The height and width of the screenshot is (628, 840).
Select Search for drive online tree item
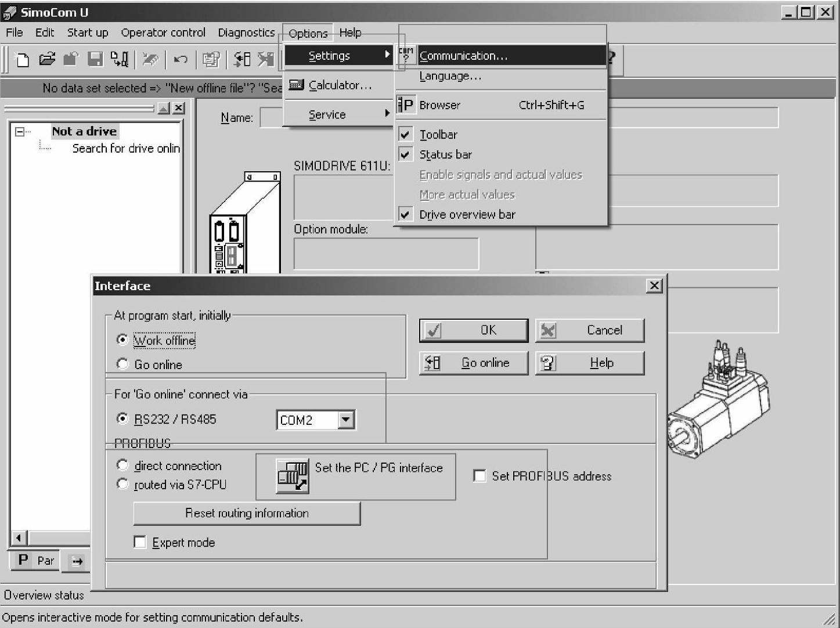pyautogui.click(x=126, y=149)
